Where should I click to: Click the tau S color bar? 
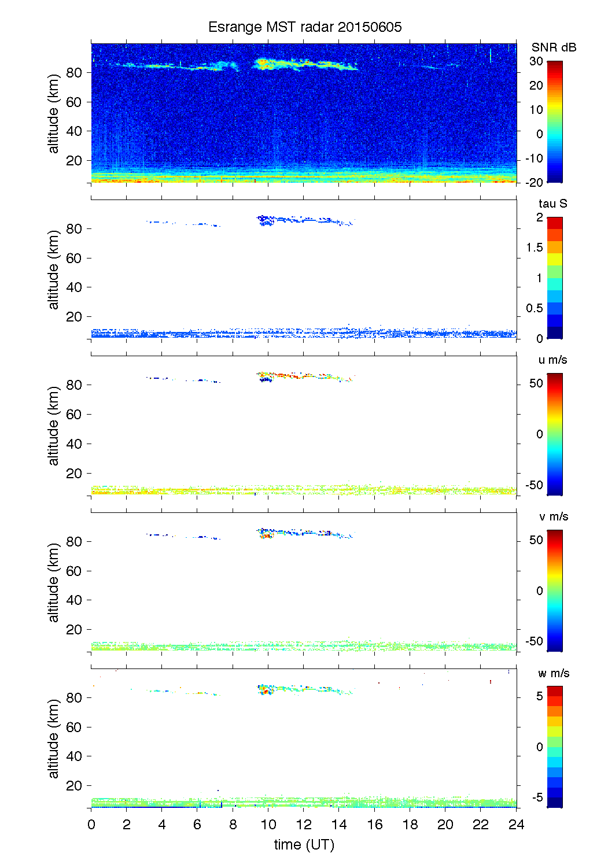(x=554, y=278)
